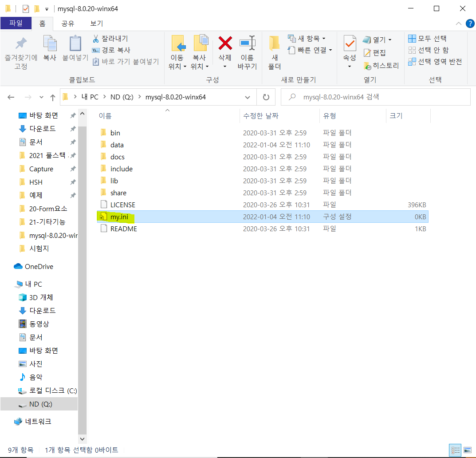The image size is (476, 458).
Task: Click the mysql-8.0.20-winx64 검색 search box
Action: [x=375, y=97]
